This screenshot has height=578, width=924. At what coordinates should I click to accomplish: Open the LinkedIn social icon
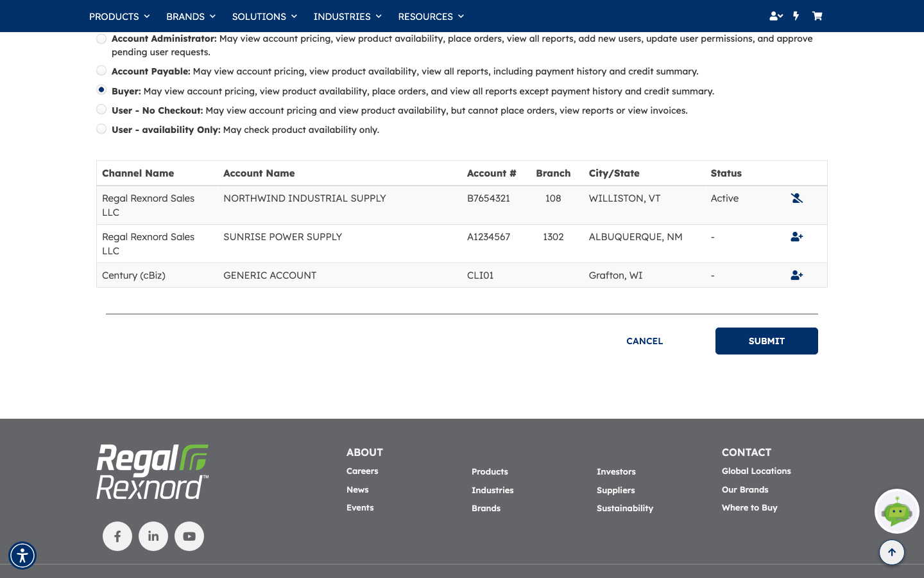coord(153,536)
